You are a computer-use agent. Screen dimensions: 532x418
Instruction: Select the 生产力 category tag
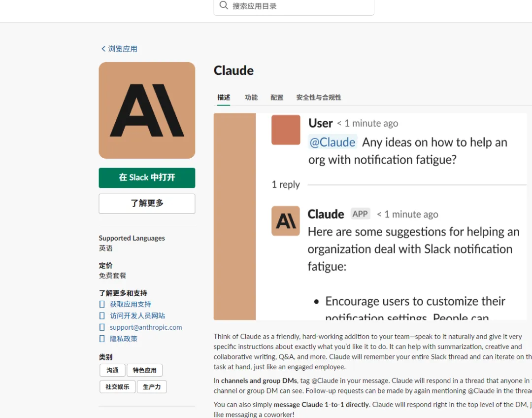pyautogui.click(x=152, y=387)
